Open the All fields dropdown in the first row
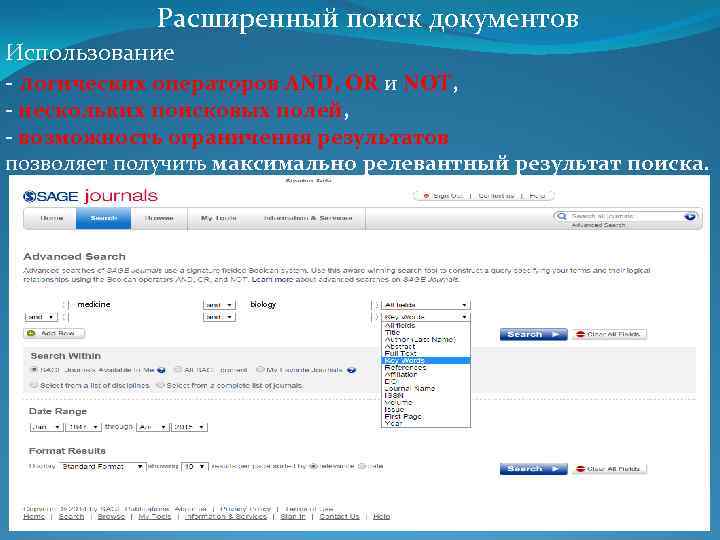The image size is (720, 540). (x=426, y=305)
